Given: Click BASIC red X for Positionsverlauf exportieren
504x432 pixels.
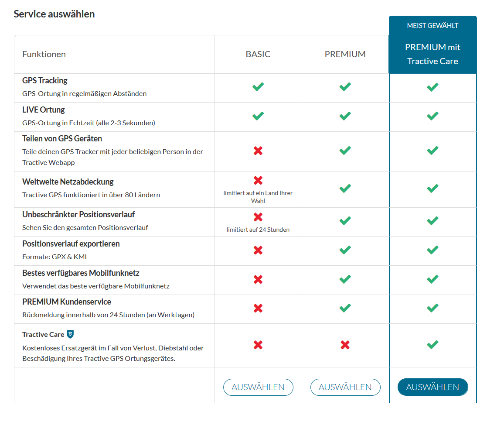Looking at the screenshot, I should (258, 250).
